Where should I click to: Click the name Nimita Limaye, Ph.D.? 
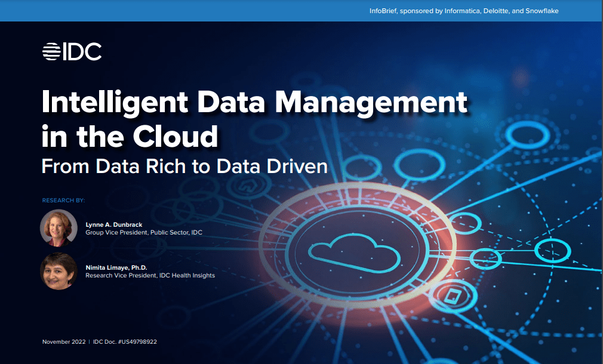(116, 267)
